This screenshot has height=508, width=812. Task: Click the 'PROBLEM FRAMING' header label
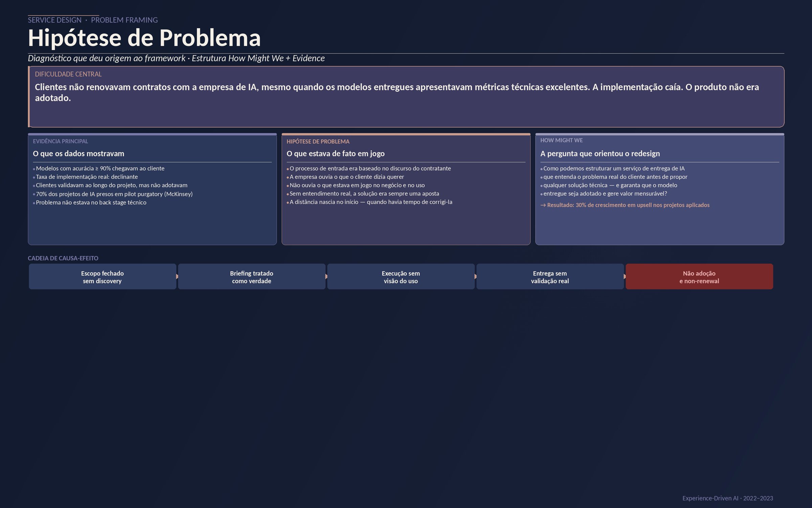(x=124, y=20)
